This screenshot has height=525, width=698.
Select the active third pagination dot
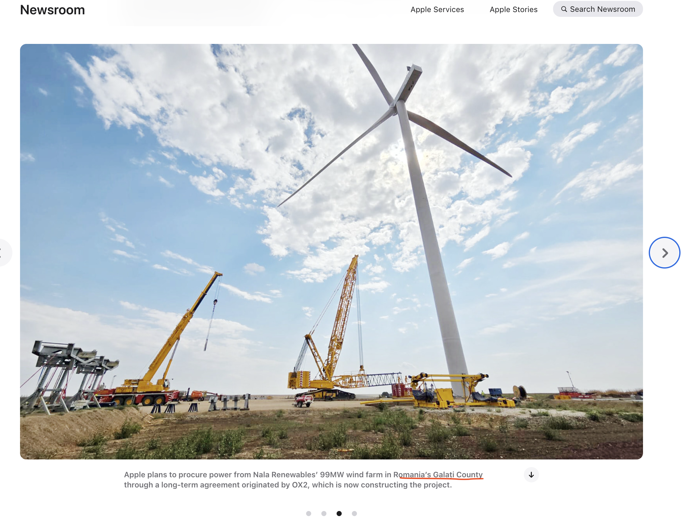coord(339,513)
